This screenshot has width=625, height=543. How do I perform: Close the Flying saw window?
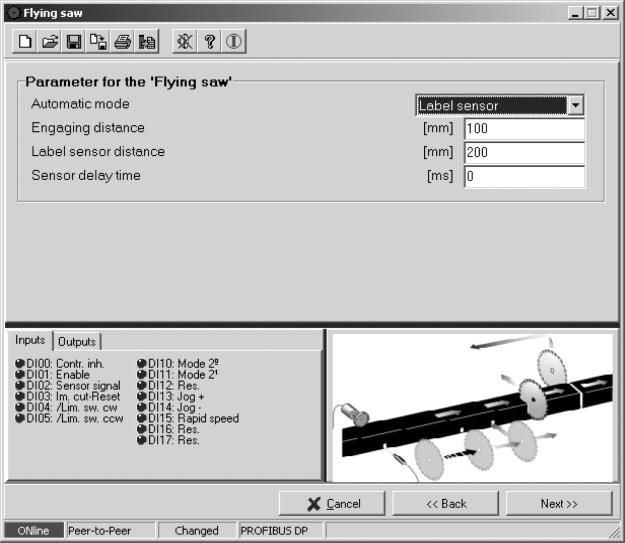pos(610,13)
